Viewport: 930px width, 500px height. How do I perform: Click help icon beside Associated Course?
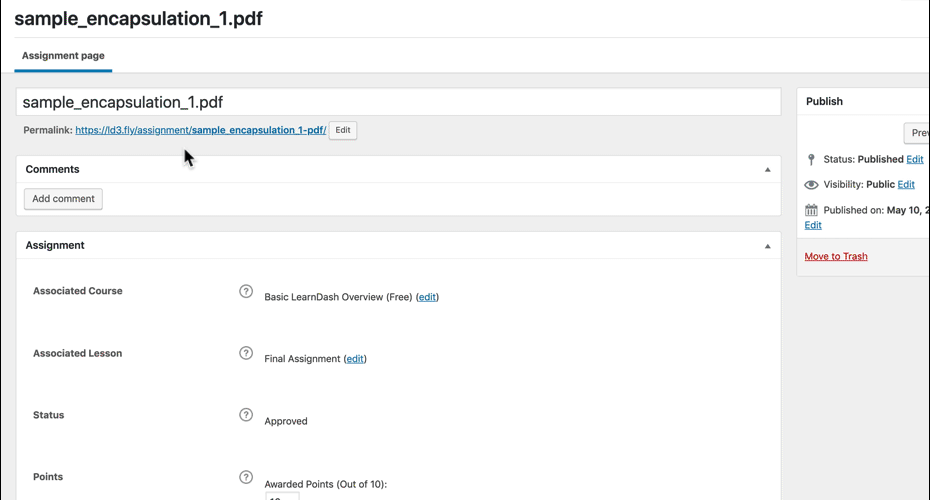click(x=246, y=291)
